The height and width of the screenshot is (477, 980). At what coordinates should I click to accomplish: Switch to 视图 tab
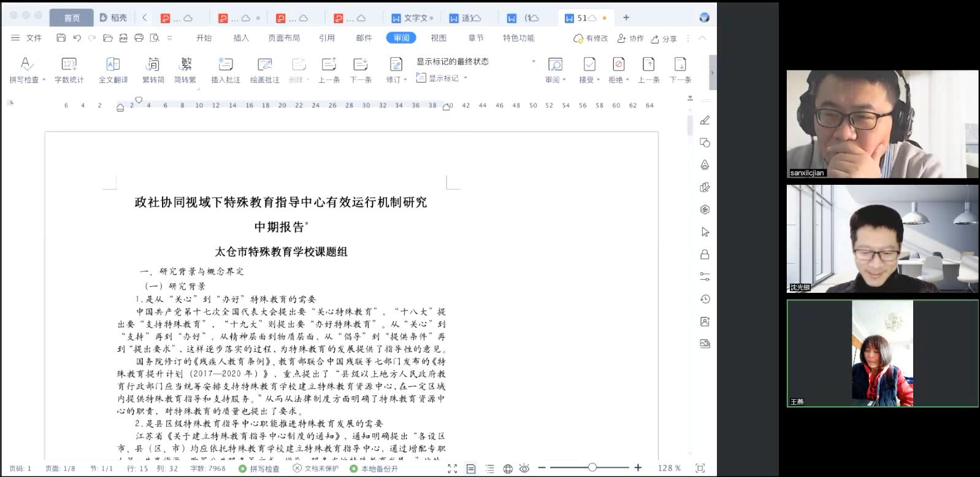point(438,38)
